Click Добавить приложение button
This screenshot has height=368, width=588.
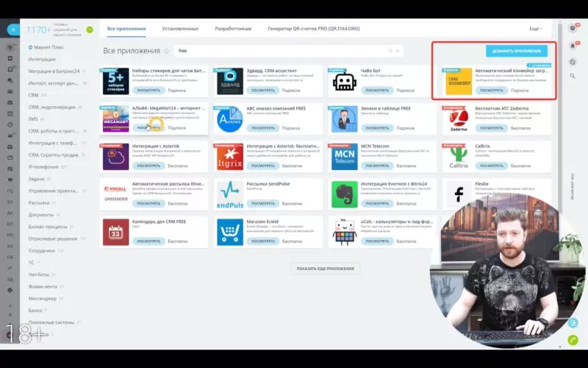point(517,51)
